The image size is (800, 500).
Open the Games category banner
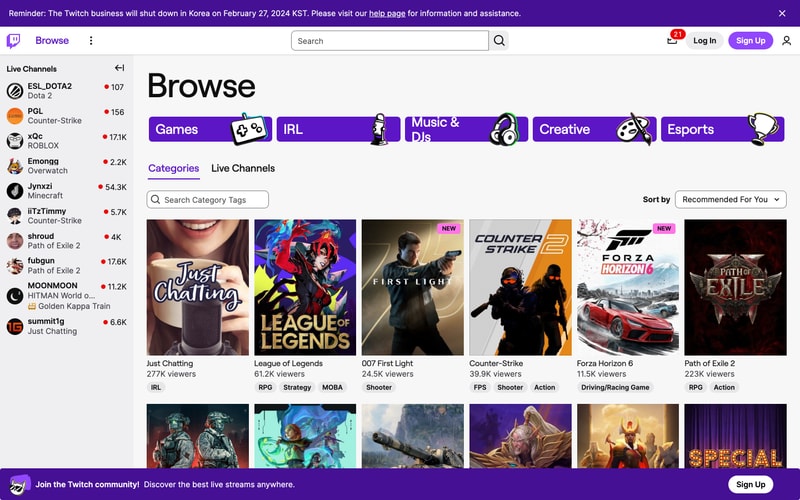coord(210,129)
